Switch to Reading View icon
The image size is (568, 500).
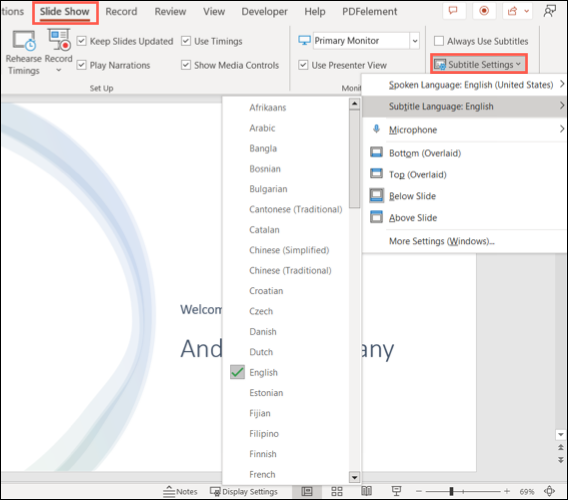tap(367, 491)
